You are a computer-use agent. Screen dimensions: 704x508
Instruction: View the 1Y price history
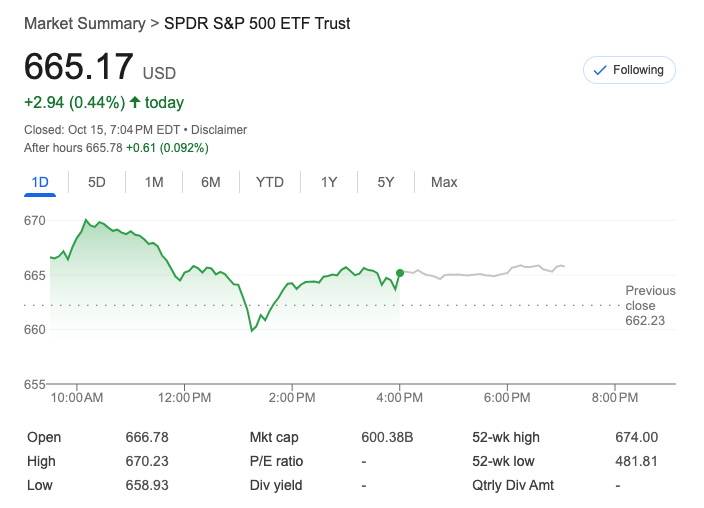point(329,182)
